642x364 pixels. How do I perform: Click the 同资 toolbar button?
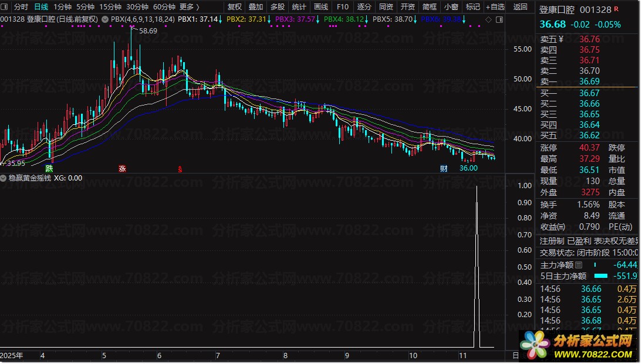point(386,6)
